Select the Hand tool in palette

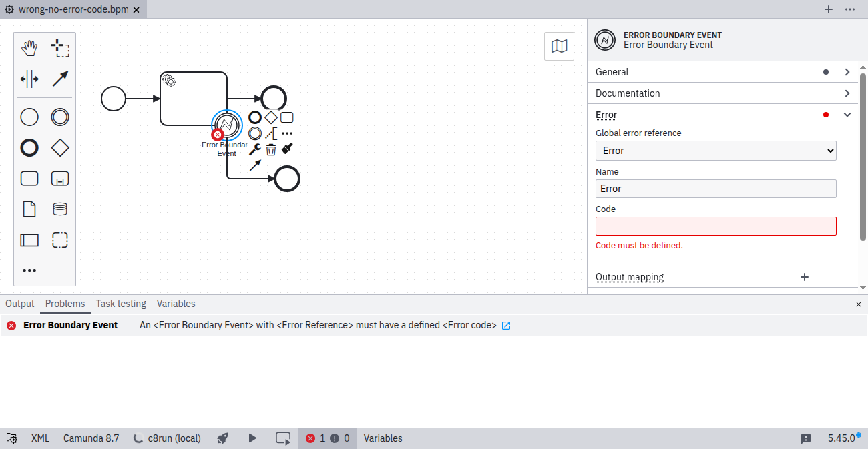[29, 48]
